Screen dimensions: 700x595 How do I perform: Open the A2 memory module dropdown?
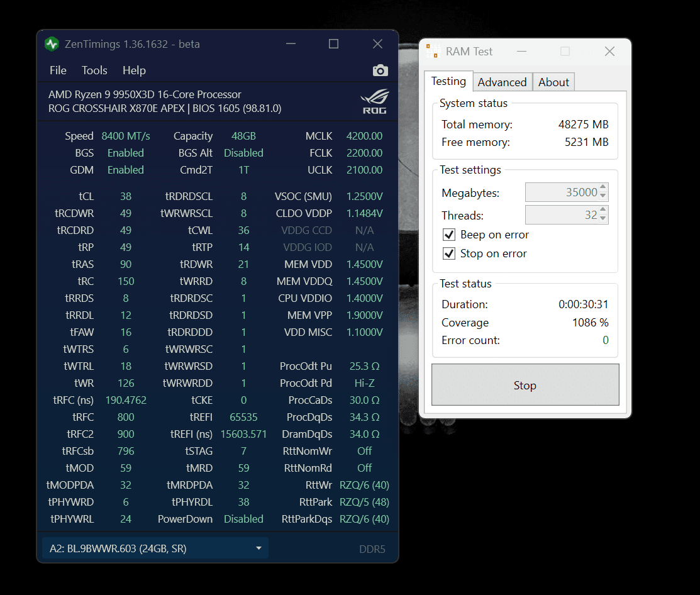tap(155, 548)
